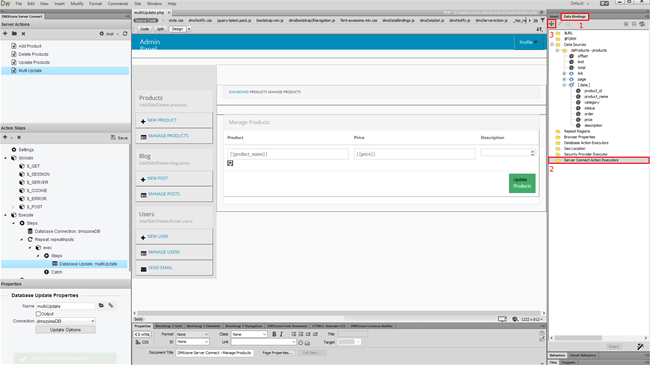Viewport: 650px width, 365px height.
Task: Remove the selected action step
Action: (19, 137)
